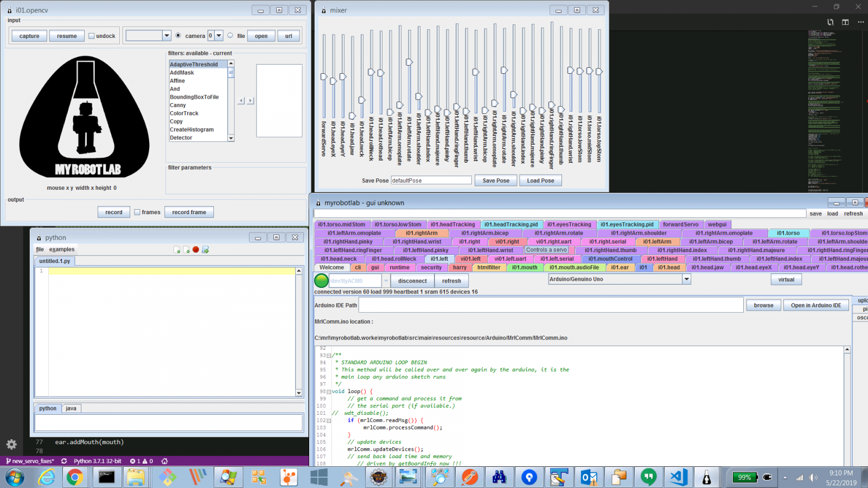Open the command prompt from the taskbar

coord(106,477)
